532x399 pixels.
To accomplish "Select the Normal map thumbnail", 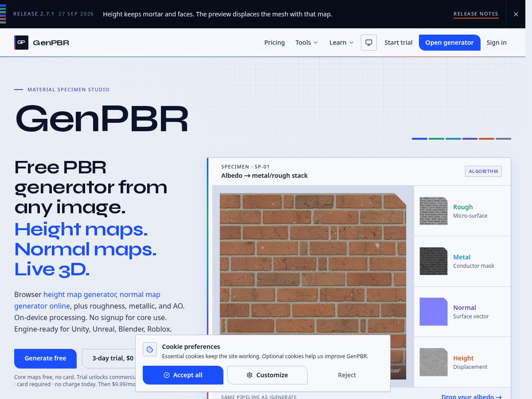I will coord(434,312).
